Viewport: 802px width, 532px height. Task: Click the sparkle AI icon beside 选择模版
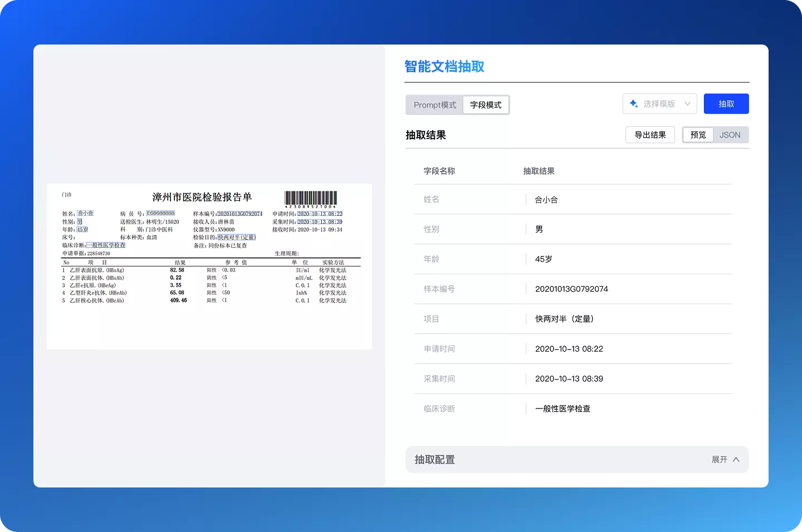(x=633, y=104)
